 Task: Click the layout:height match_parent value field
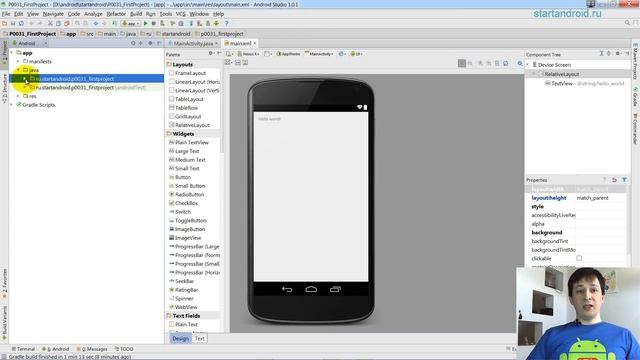click(600, 198)
